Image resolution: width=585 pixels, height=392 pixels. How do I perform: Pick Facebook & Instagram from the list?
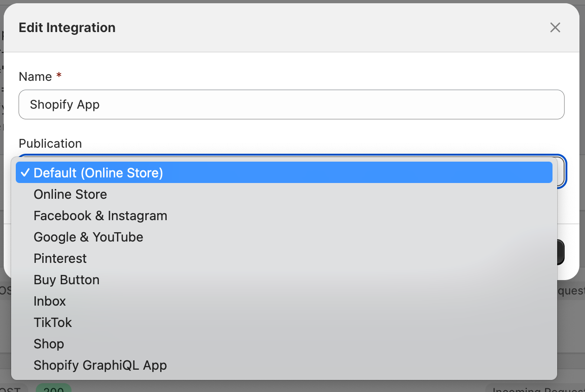click(100, 216)
